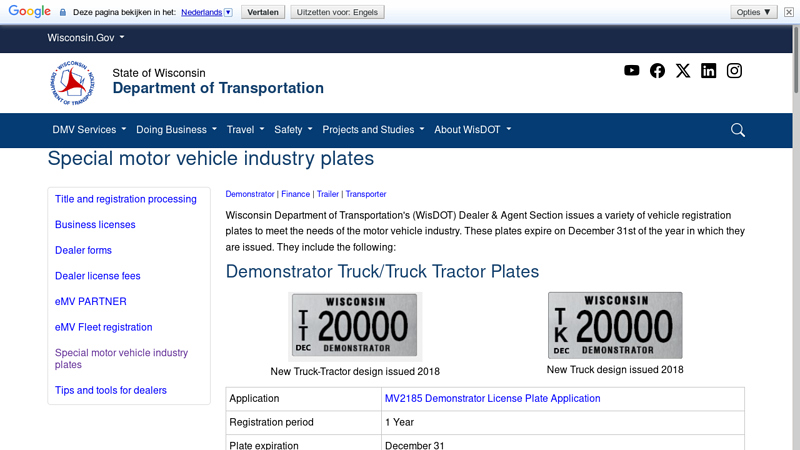The height and width of the screenshot is (450, 800).
Task: Click New Truck-Tractor design issued 2018 caption
Action: tap(355, 371)
